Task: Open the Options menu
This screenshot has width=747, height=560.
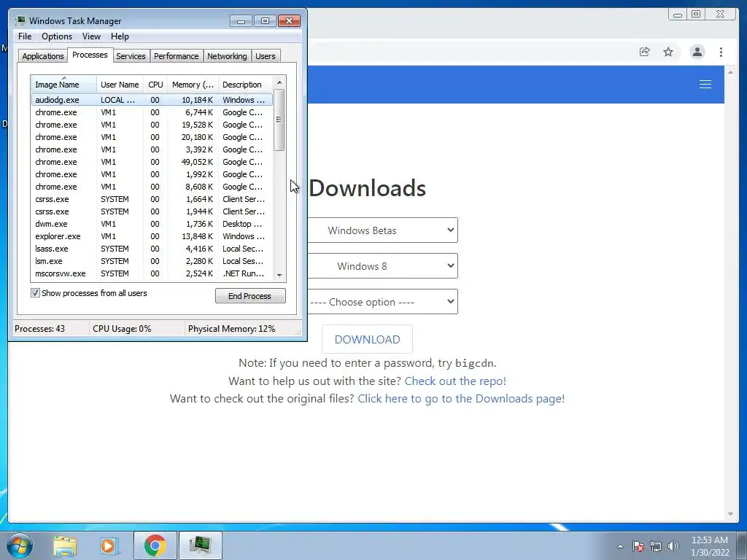Action: click(x=57, y=36)
